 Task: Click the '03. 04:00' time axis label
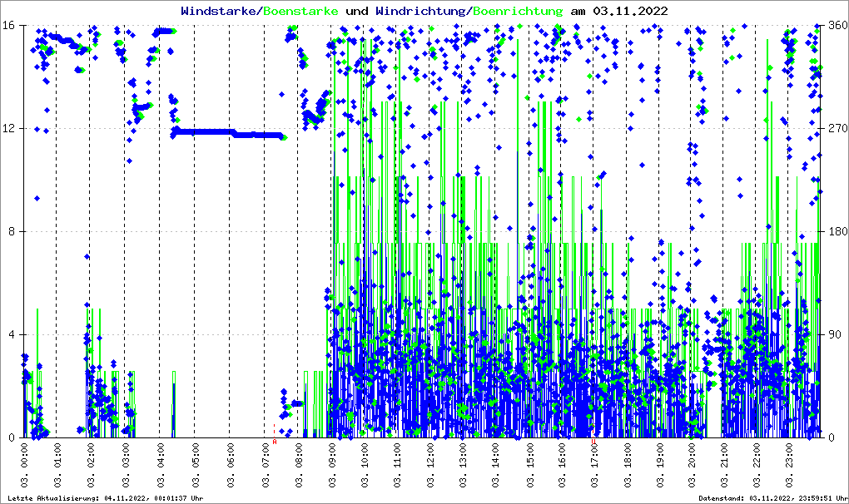pos(161,465)
